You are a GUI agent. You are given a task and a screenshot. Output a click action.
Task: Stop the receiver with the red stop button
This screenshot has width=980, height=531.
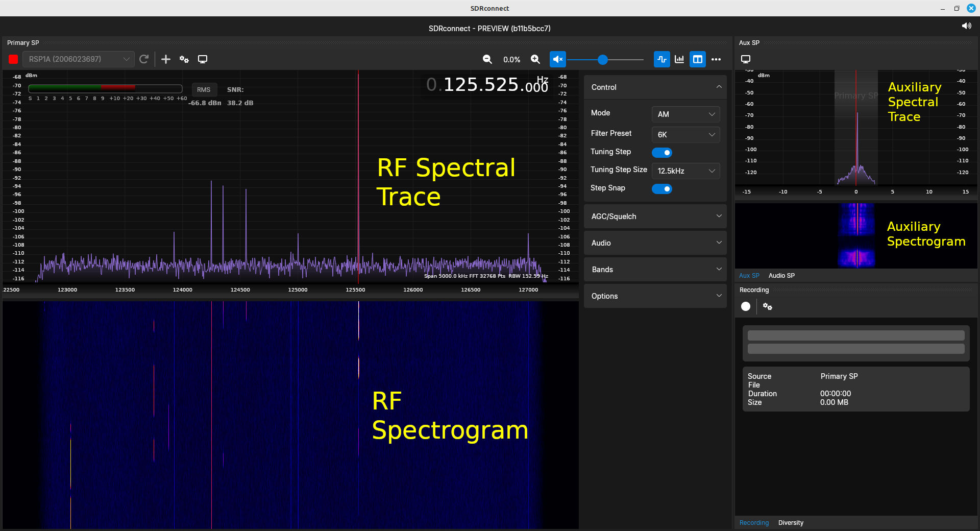pyautogui.click(x=13, y=59)
